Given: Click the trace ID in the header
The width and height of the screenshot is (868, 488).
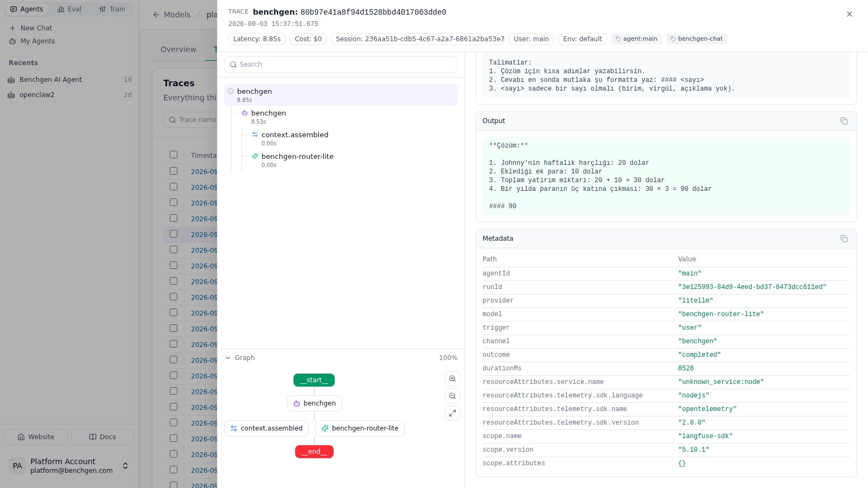Looking at the screenshot, I should tap(373, 12).
